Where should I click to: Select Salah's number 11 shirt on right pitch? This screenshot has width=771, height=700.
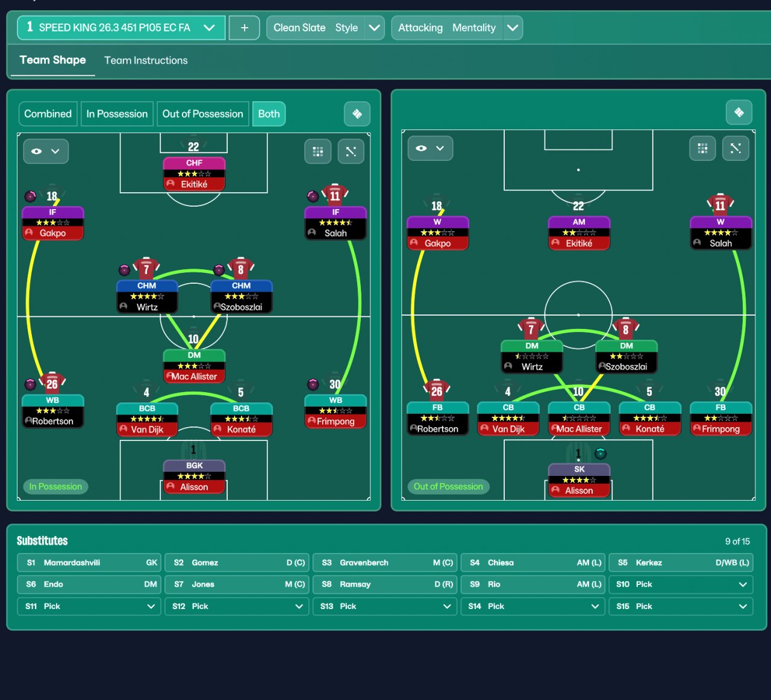pyautogui.click(x=720, y=205)
